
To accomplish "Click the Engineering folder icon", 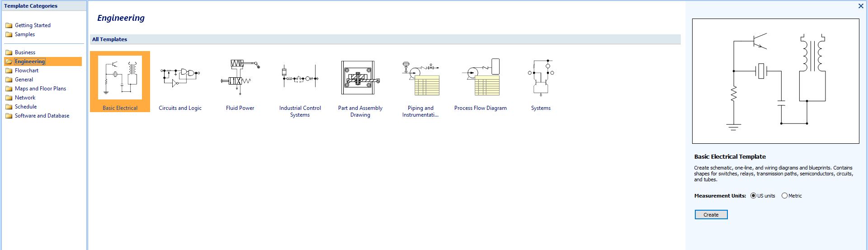I will click(9, 61).
